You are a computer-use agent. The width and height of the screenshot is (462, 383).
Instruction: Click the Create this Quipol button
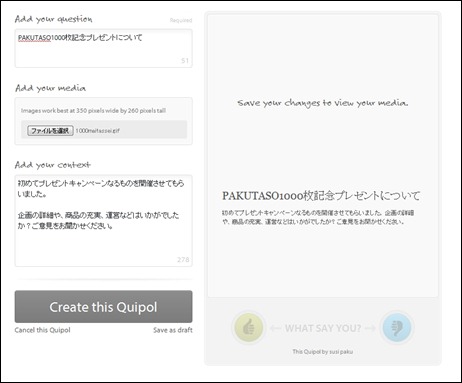[x=103, y=307]
